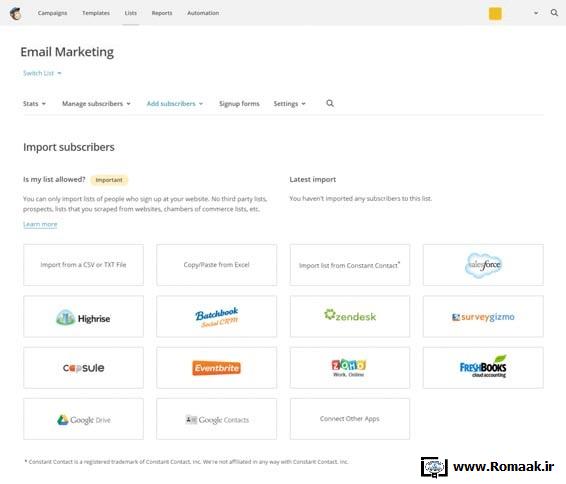Click Import from a CSV or TXT File
Viewport: 566px width, 484px height.
point(83,265)
